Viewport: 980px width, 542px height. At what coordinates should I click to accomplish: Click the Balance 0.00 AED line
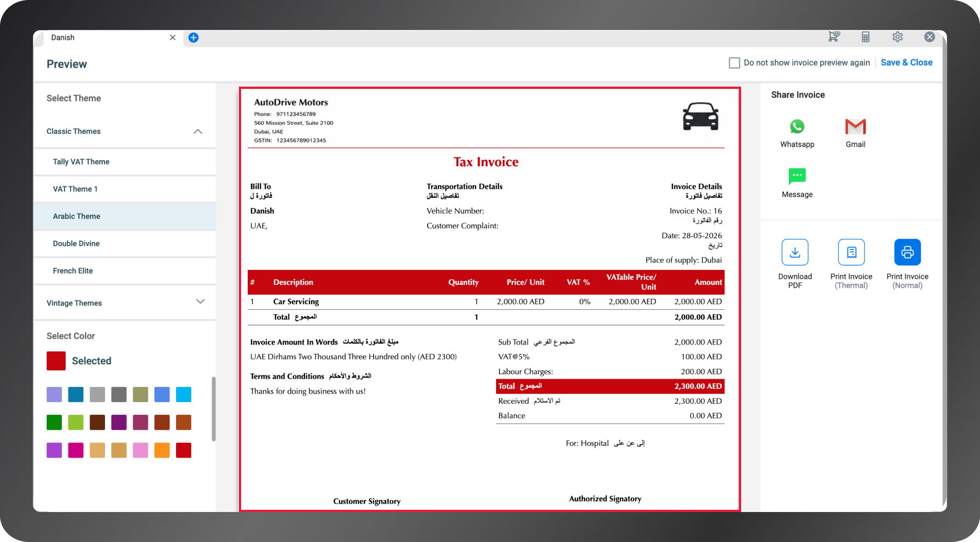point(610,415)
